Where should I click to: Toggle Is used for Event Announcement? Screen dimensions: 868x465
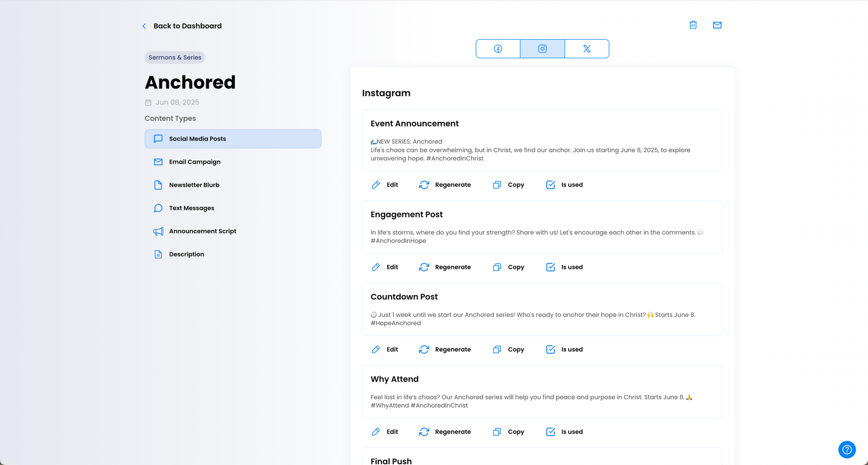coord(565,185)
